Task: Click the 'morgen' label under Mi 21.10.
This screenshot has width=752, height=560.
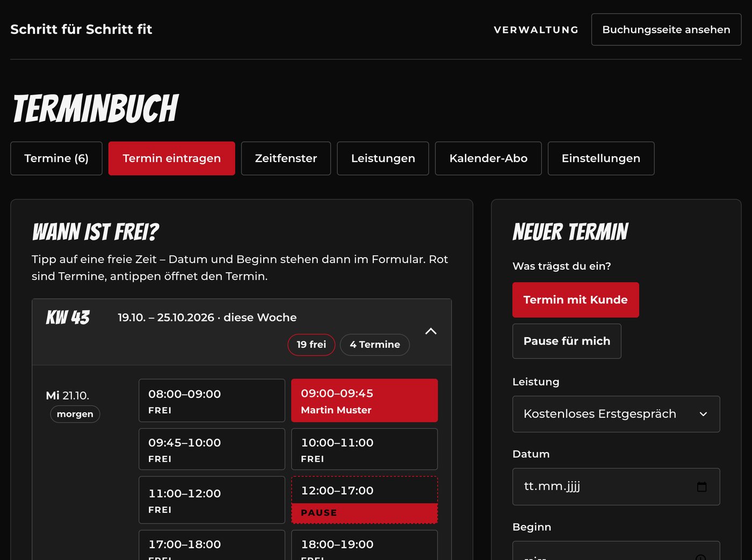Action: pos(75,414)
